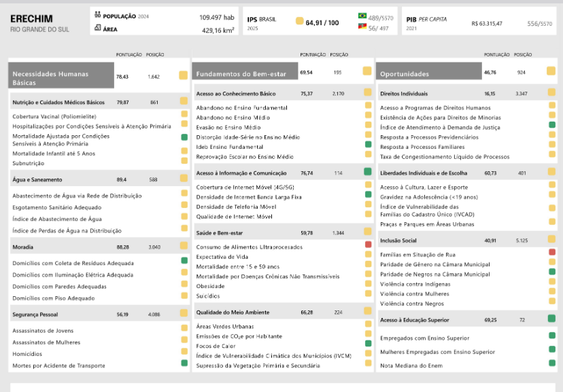Click green indicator for Acesso à Educação Superior

pyautogui.click(x=551, y=319)
